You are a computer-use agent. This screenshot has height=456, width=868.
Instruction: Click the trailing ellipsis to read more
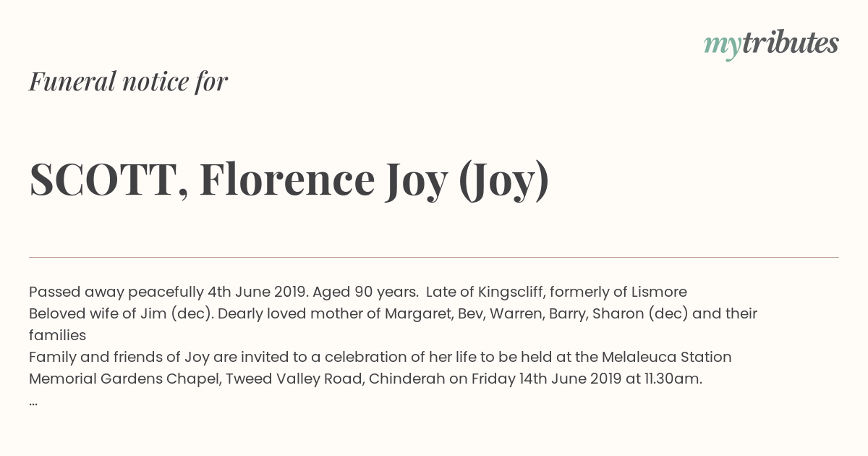click(33, 401)
